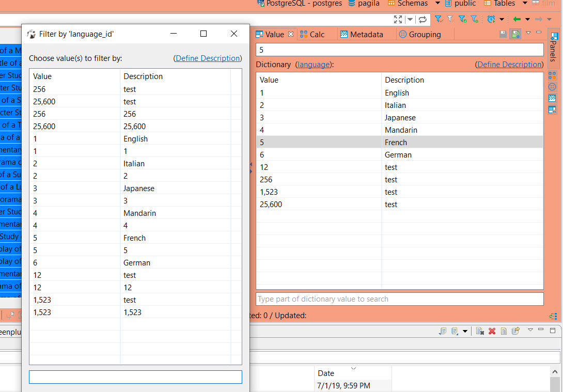Select French in the dictionary list
Viewport: 563px width, 392px height.
(x=398, y=142)
